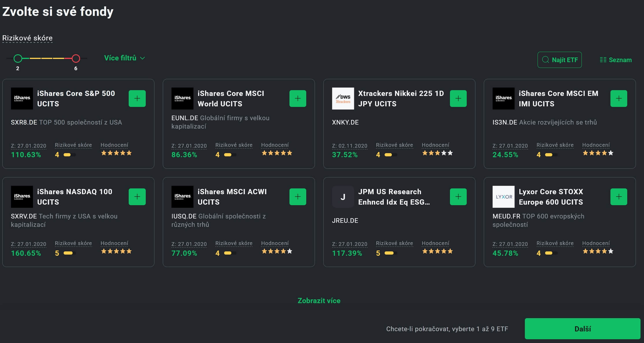Add iShares NASDAQ 100 UCITS fund
The width and height of the screenshot is (644, 343).
(137, 197)
